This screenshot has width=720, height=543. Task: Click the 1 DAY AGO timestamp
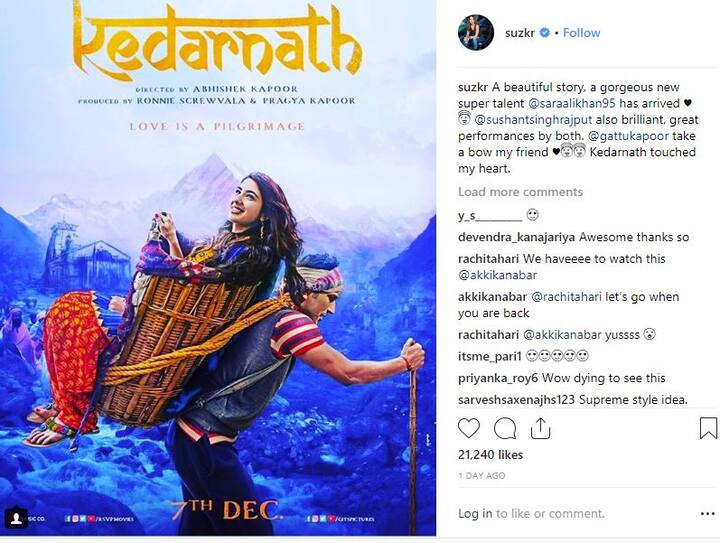[481, 476]
